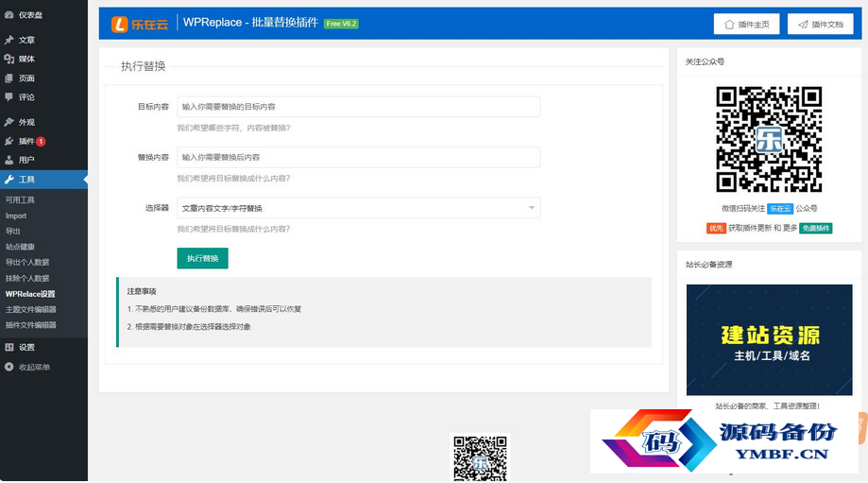Click the media icon beside 媒体
Image resolution: width=868 pixels, height=483 pixels.
[9, 59]
